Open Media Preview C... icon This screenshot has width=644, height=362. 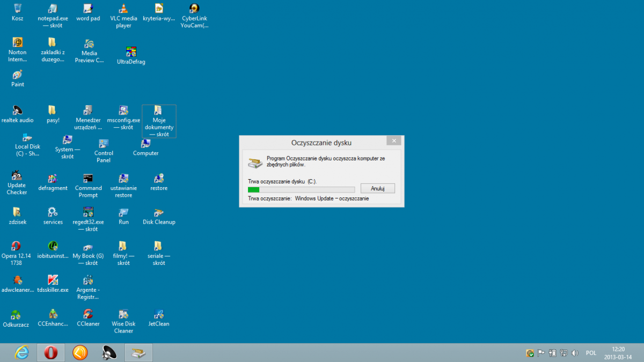coord(89,43)
